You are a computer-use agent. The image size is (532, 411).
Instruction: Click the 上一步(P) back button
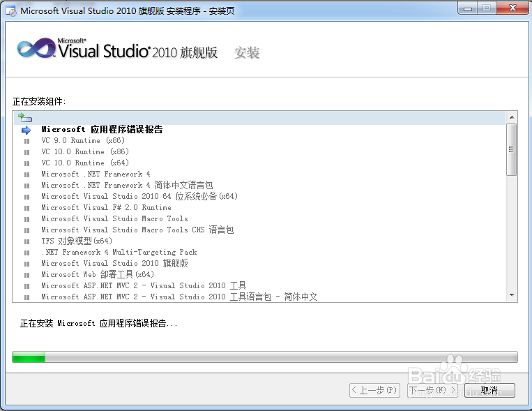[x=375, y=390]
